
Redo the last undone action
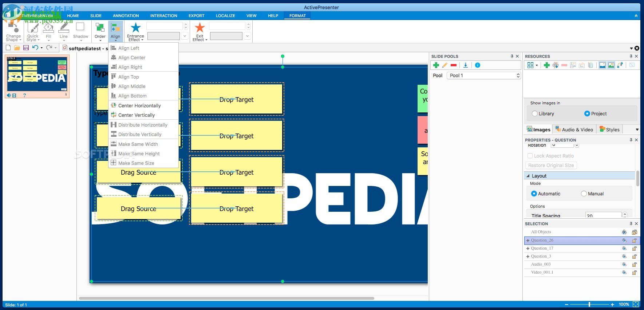(x=49, y=48)
